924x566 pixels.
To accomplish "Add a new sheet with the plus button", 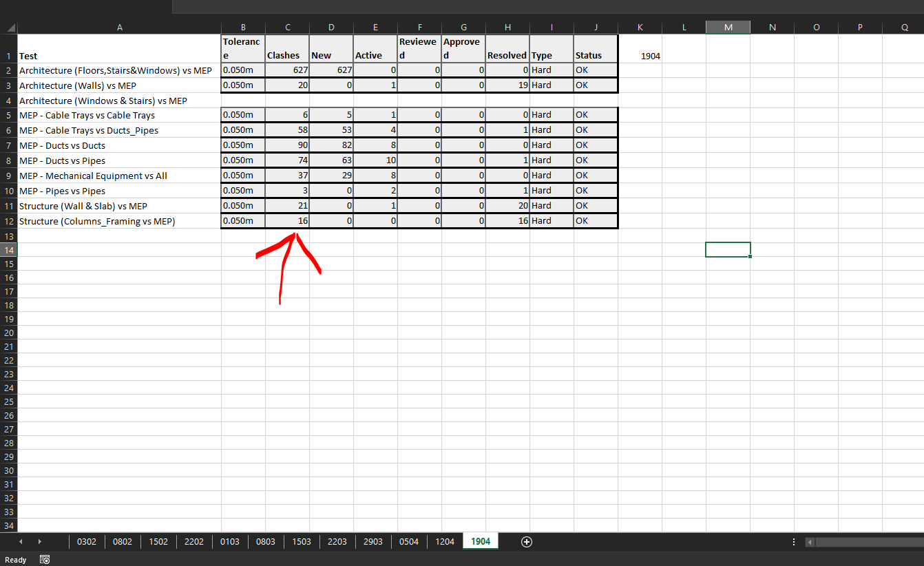I will [x=527, y=542].
